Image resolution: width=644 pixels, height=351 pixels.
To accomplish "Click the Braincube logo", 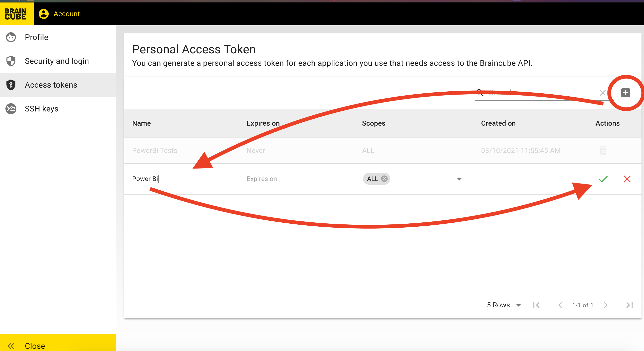I will [x=15, y=14].
